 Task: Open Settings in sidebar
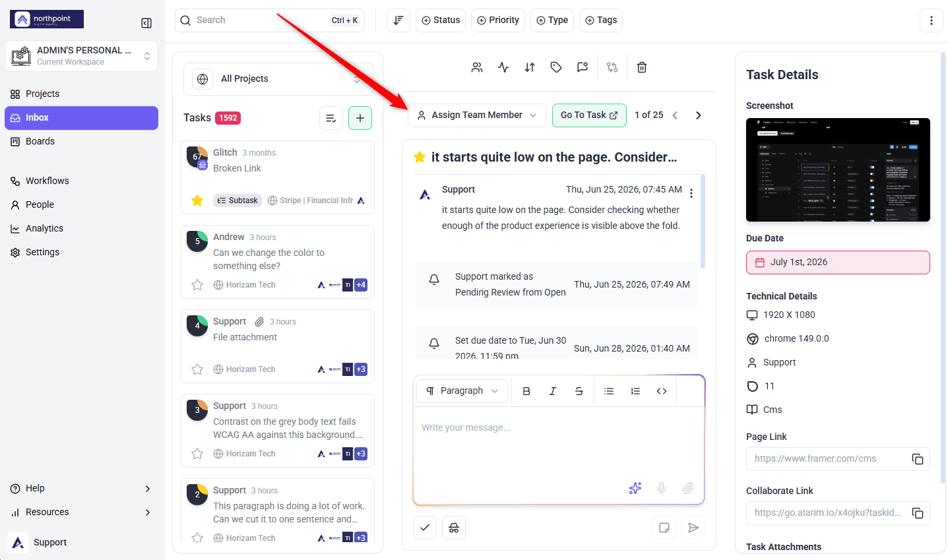[x=81, y=253]
